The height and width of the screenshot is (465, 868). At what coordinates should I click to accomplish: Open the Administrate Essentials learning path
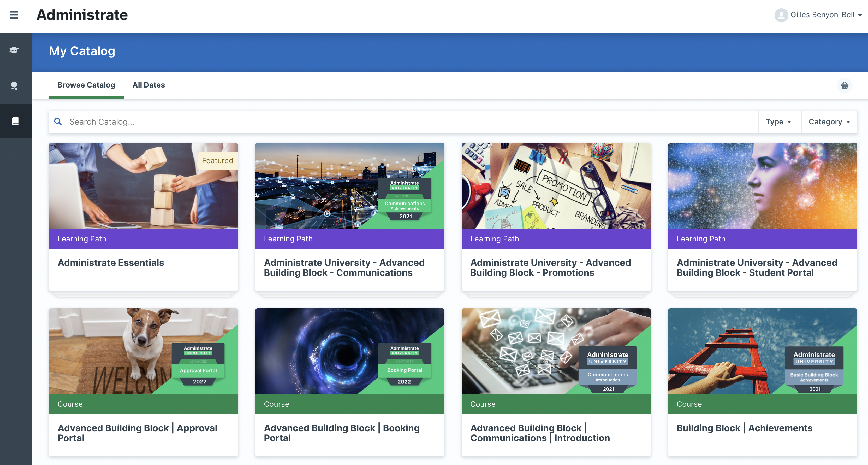coord(111,263)
